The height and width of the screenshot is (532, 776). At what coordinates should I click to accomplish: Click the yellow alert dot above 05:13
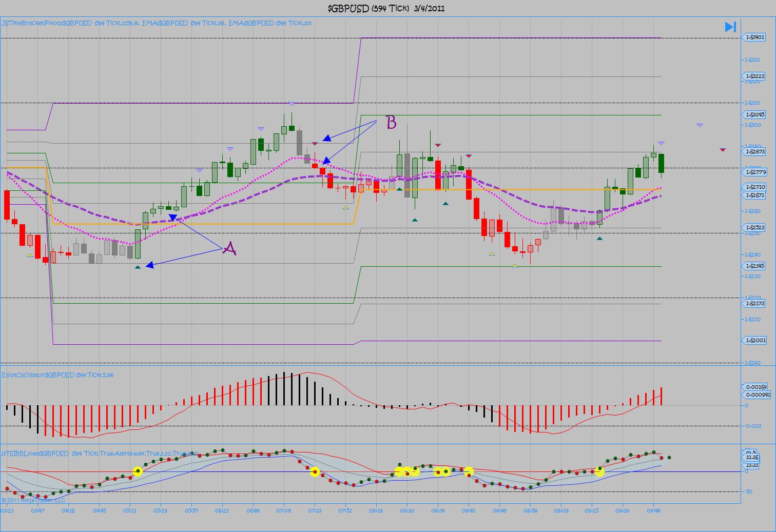[x=138, y=471]
